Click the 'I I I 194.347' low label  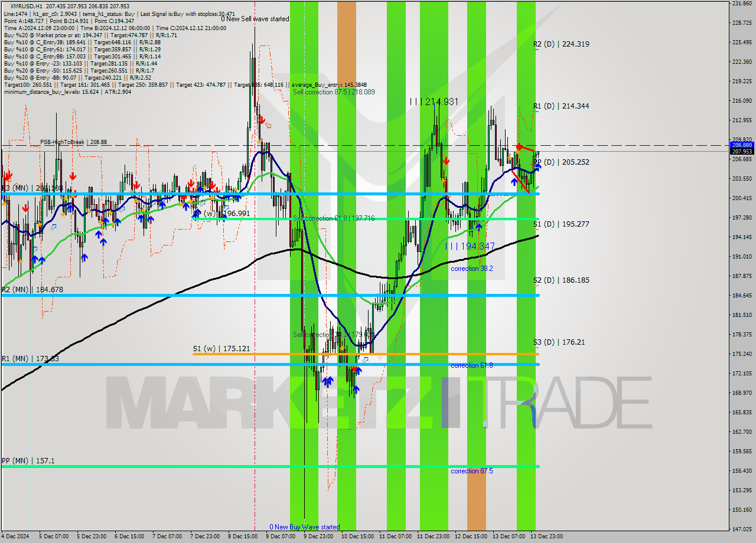(x=470, y=246)
